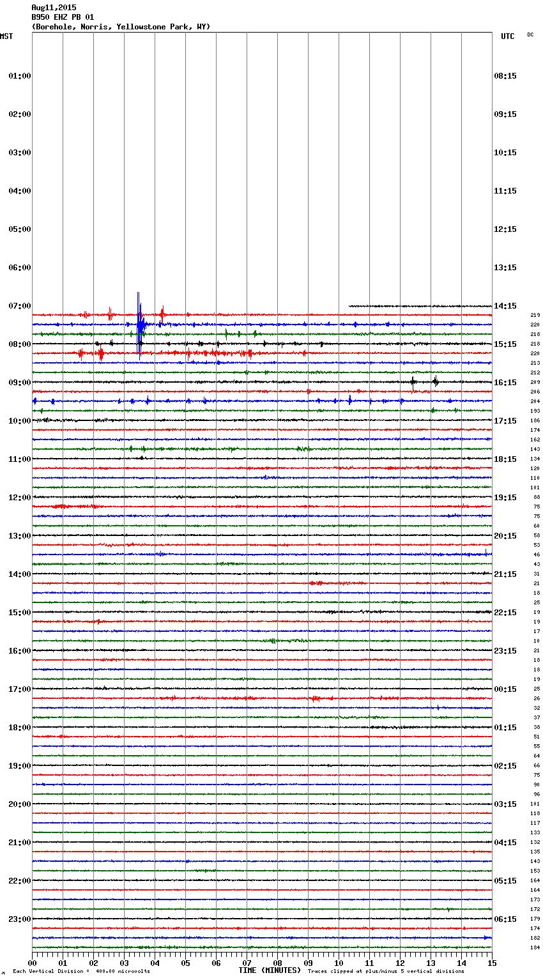Image resolution: width=543 pixels, height=980 pixels.
Task: Click the "88" value in the right column
Action: coord(537,498)
